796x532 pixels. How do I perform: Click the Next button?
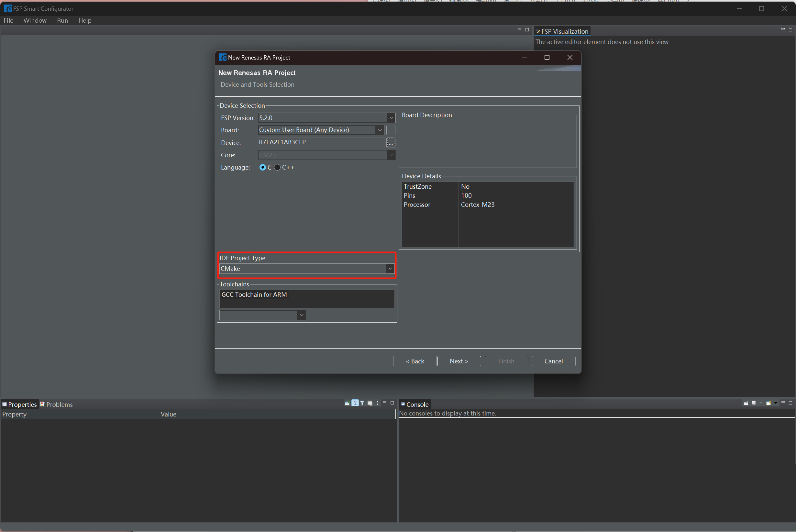click(459, 361)
